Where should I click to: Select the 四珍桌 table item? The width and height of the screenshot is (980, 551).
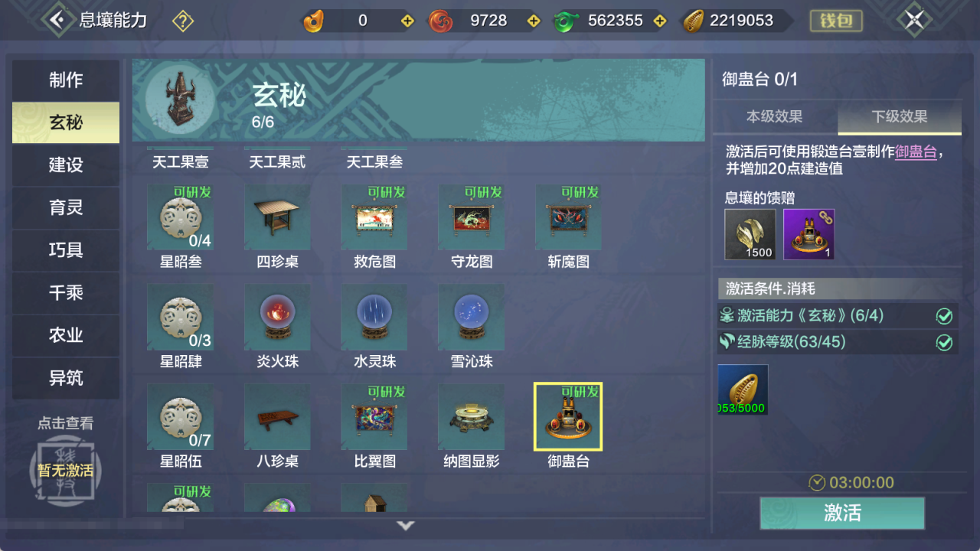(277, 217)
